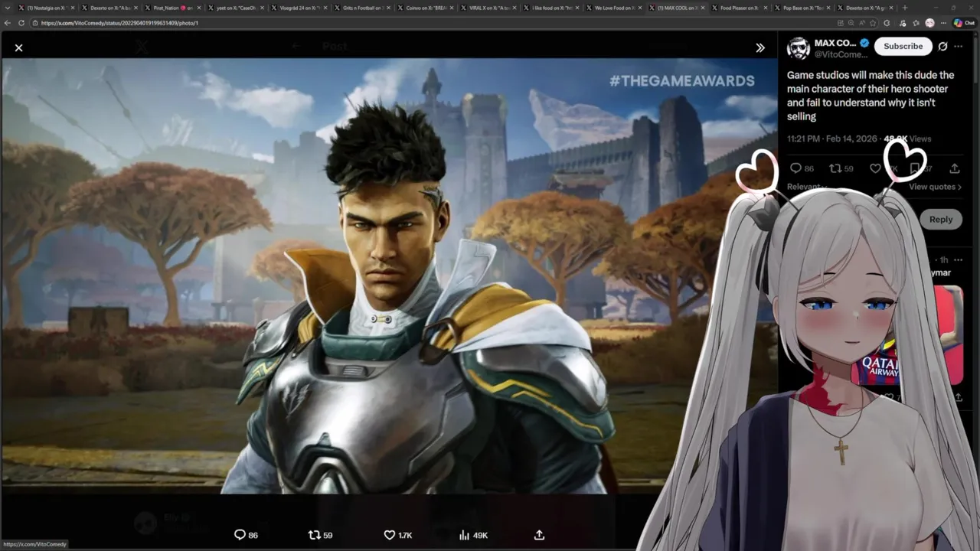Click the read aloud icon in address bar

[x=861, y=23]
